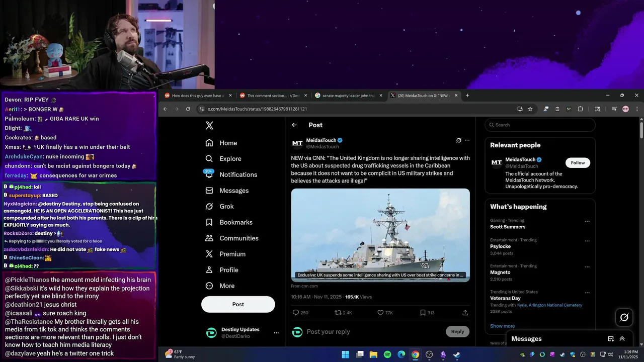Viewport: 644px width, 362px height.
Task: Open options for Psylocke trend
Action: (587, 241)
